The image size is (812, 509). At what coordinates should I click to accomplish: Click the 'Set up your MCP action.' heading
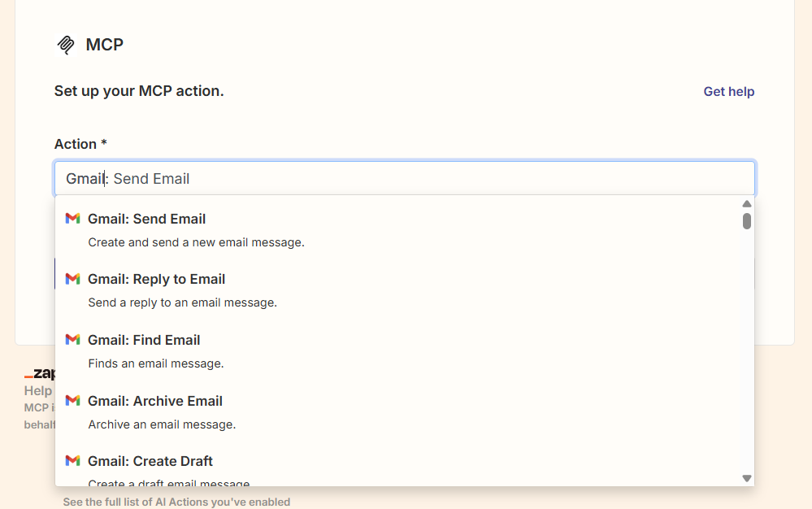(139, 91)
